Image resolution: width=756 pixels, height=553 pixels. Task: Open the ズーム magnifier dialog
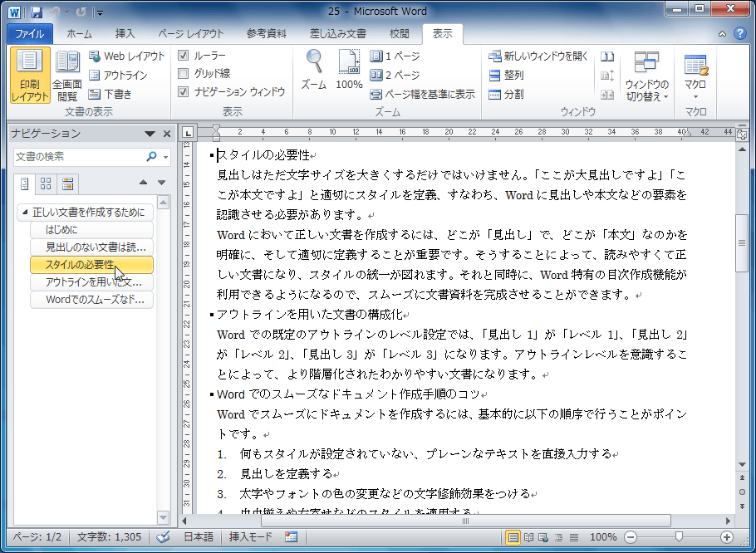tap(314, 71)
